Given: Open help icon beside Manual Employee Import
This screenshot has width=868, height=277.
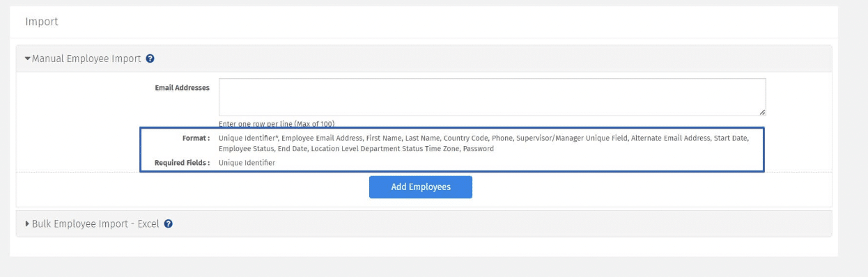Looking at the screenshot, I should click(x=150, y=59).
